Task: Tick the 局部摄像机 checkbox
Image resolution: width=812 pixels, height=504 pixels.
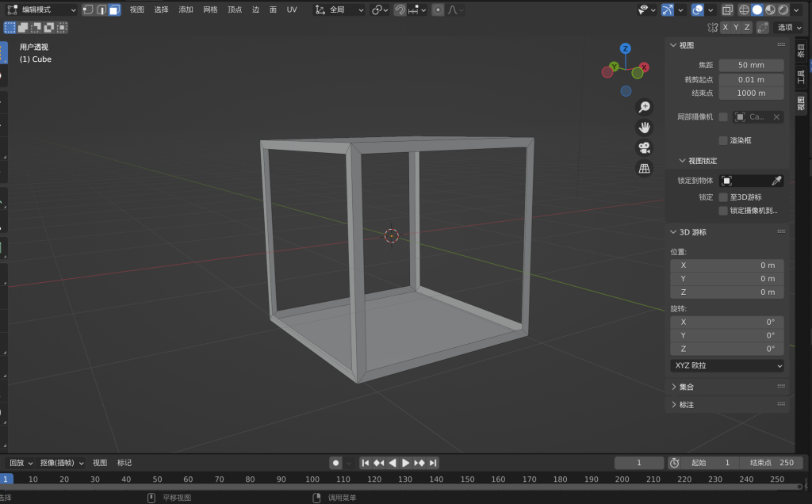Action: tap(722, 116)
